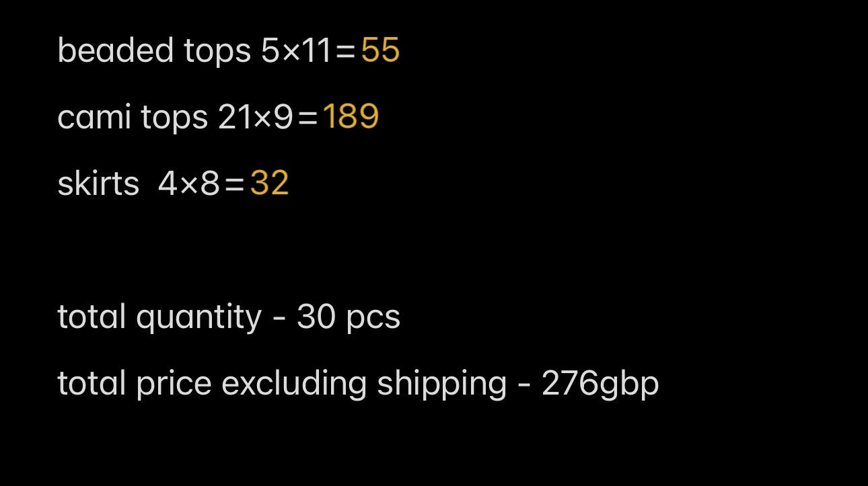This screenshot has width=868, height=486.
Task: Click the word "skirts"
Action: click(98, 184)
